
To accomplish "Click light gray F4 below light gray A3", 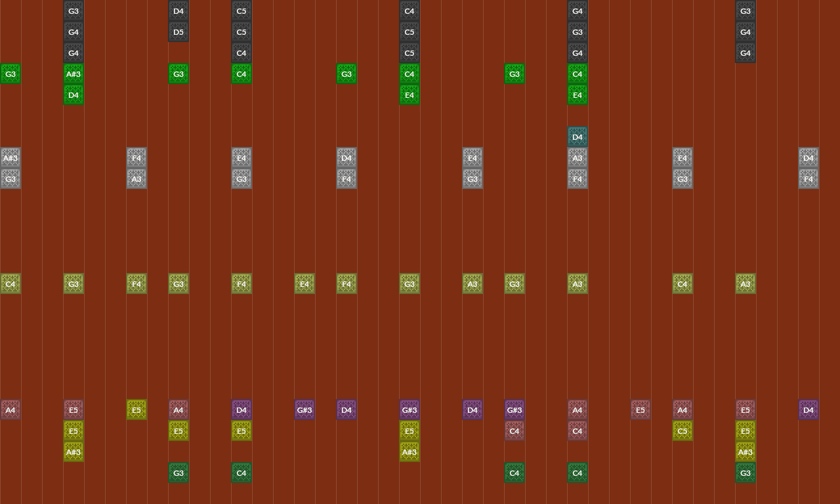I will (x=577, y=179).
